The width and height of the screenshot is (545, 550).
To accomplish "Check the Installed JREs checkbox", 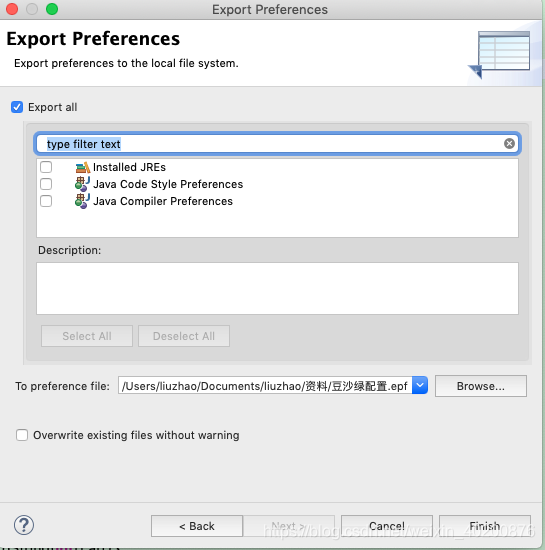I will tap(46, 167).
